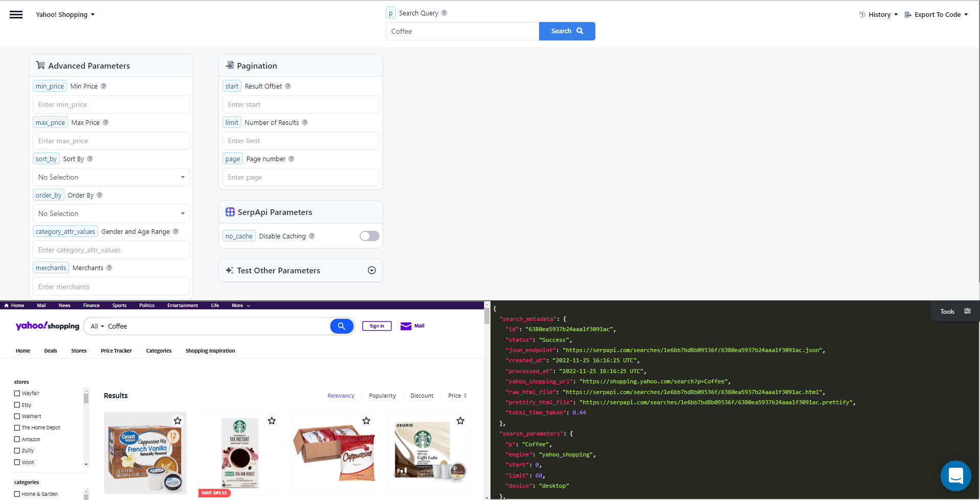Check the Walmart store filter
The image size is (980, 500).
click(x=17, y=417)
